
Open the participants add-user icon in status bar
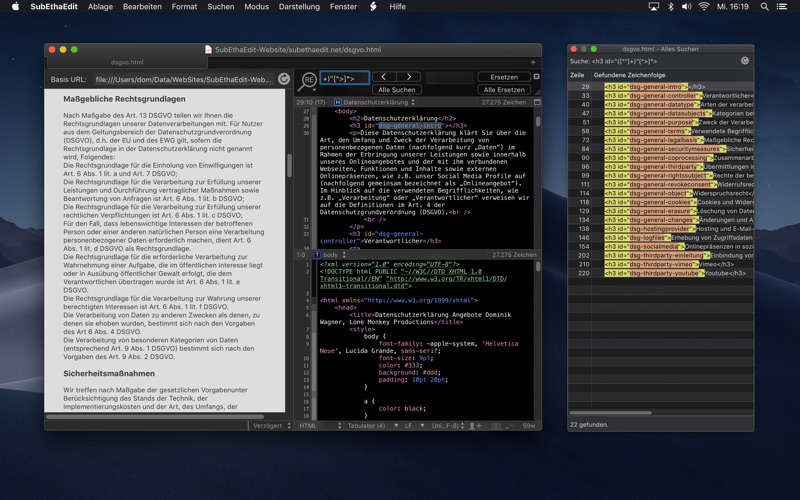tap(474, 426)
